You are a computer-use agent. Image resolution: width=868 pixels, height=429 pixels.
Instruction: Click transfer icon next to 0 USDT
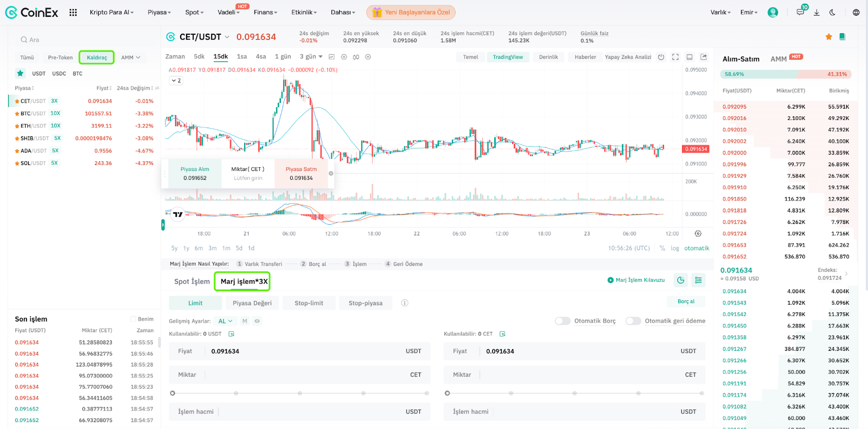pyautogui.click(x=232, y=334)
